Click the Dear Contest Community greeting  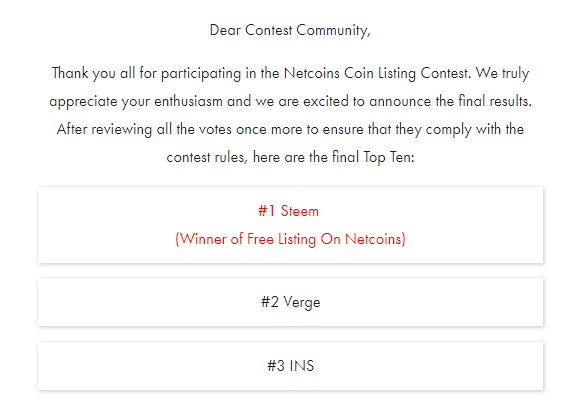click(290, 30)
